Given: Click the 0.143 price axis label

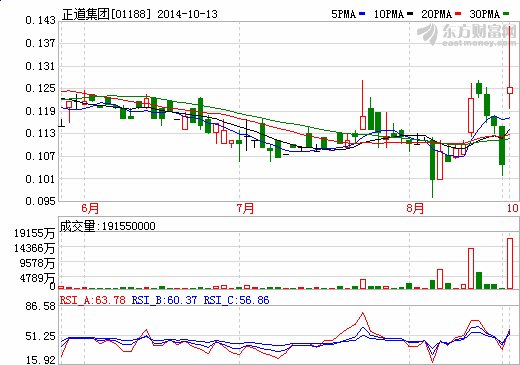Looking at the screenshot, I should click(x=40, y=20).
